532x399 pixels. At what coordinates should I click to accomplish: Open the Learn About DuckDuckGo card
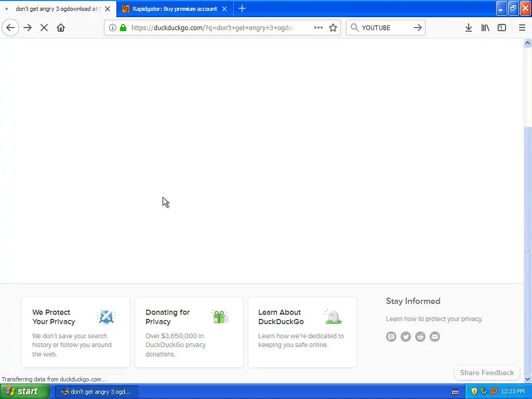302,332
